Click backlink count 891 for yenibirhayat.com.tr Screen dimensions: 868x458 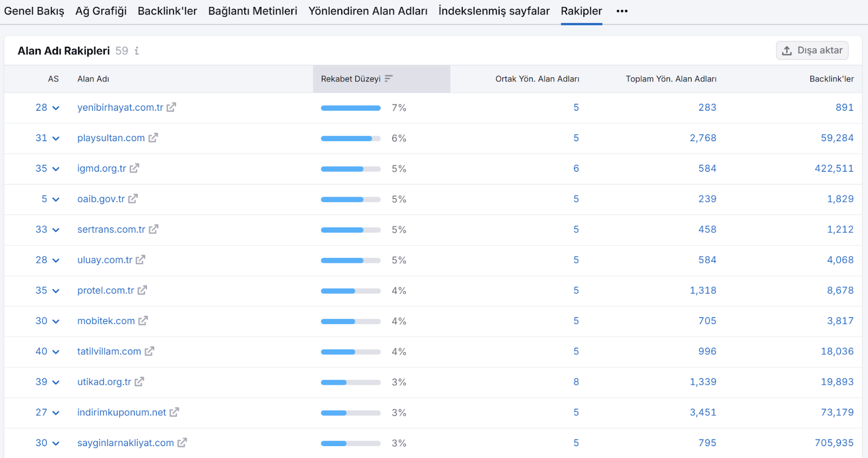845,107
